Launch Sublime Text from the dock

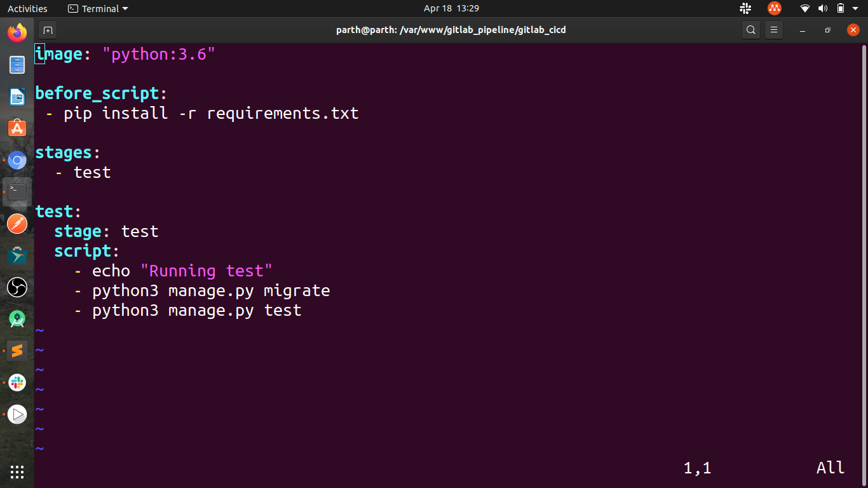point(17,350)
